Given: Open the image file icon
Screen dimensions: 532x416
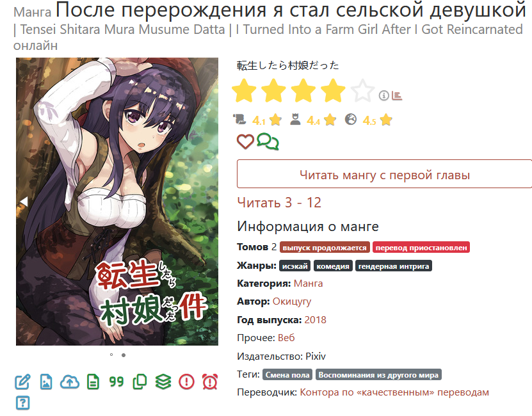Looking at the screenshot, I should [x=46, y=381].
